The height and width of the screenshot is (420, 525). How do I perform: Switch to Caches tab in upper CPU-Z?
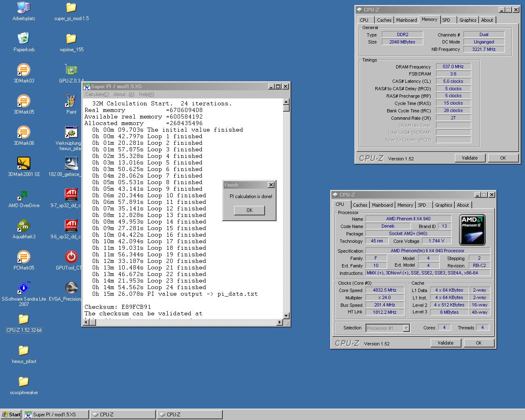click(384, 20)
